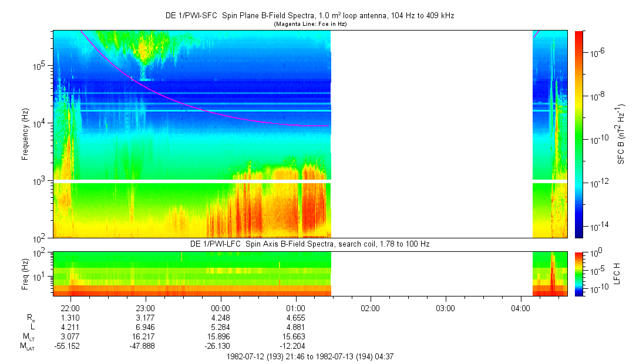Click the Re value 3.177
This screenshot has height=364, width=636.
pos(145,318)
